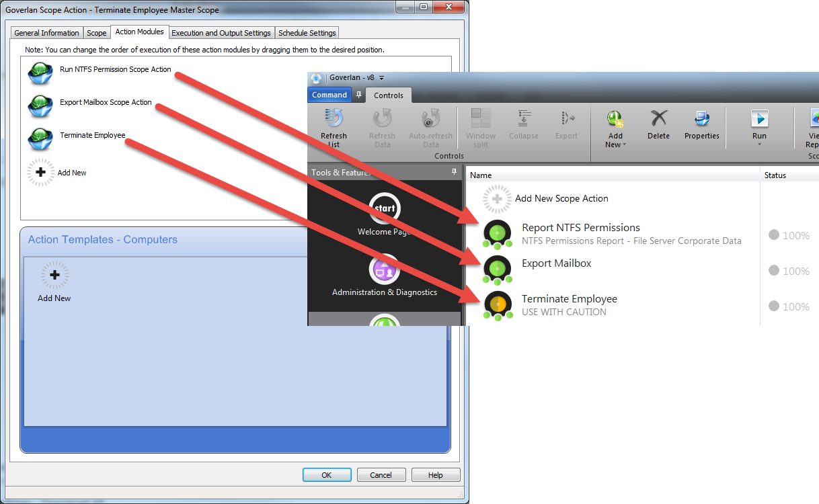
Task: Click the Cancel button
Action: [x=381, y=475]
